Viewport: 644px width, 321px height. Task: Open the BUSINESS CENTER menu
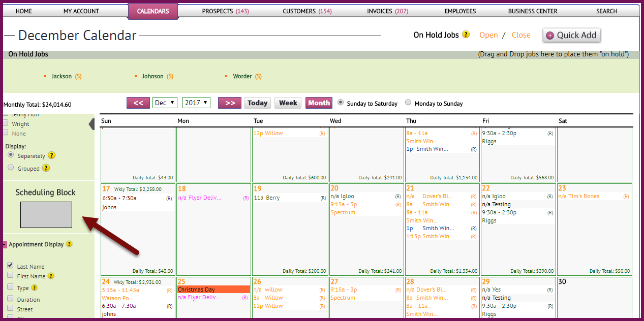tap(533, 11)
